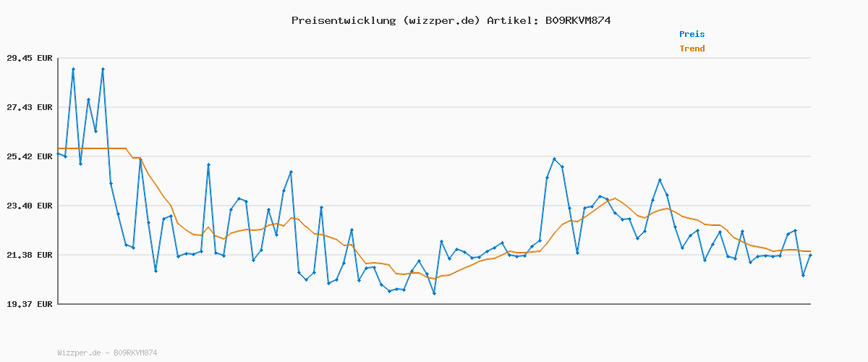
Task: Click the chart title Preisentwicklung text
Action: [x=343, y=20]
